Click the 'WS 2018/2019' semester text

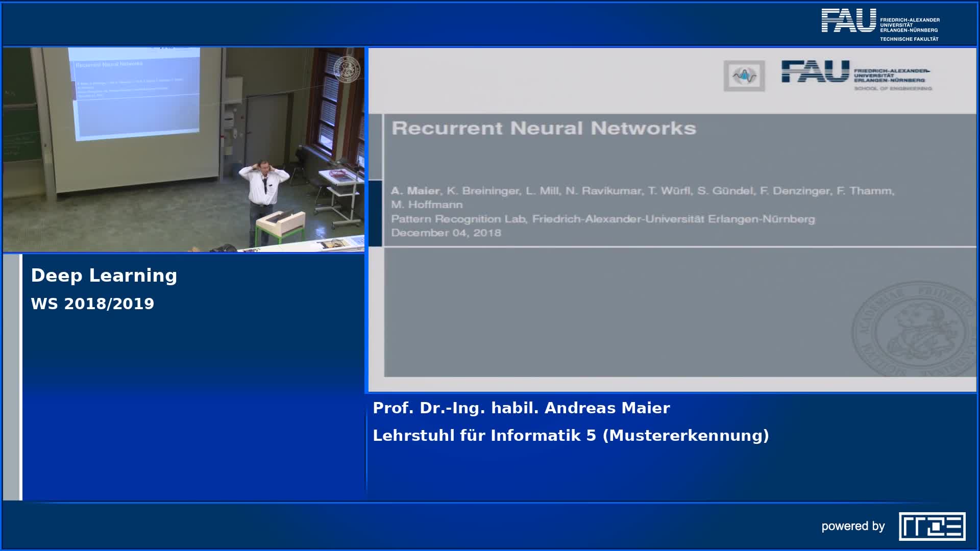click(x=92, y=304)
